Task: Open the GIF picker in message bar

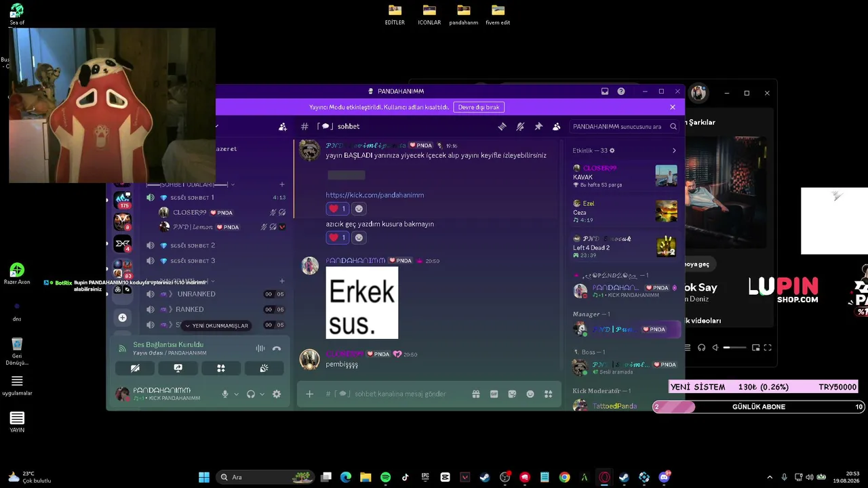Action: [x=494, y=394]
